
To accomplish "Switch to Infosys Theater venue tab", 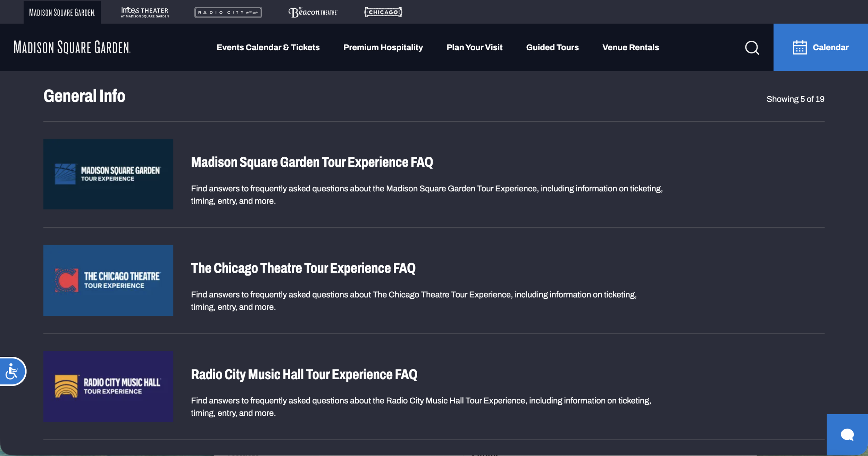I will [x=145, y=13].
